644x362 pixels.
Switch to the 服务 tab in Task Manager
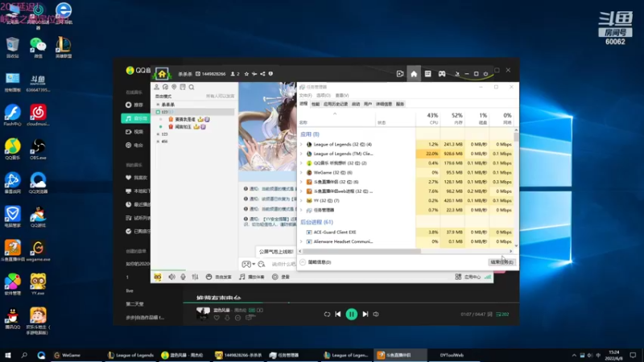(400, 105)
